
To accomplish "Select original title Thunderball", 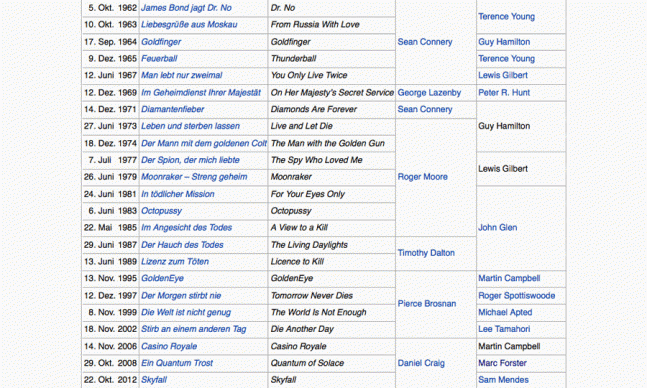I will pyautogui.click(x=293, y=59).
